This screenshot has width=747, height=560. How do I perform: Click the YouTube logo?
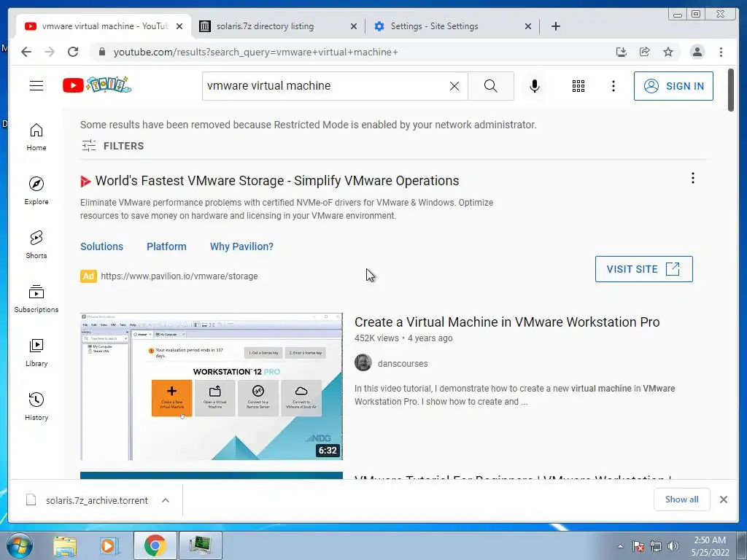point(97,85)
